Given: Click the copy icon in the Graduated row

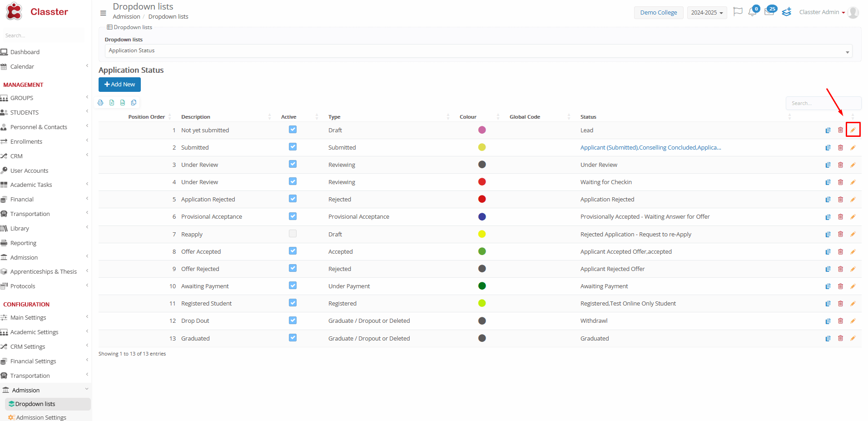Looking at the screenshot, I should (x=828, y=339).
